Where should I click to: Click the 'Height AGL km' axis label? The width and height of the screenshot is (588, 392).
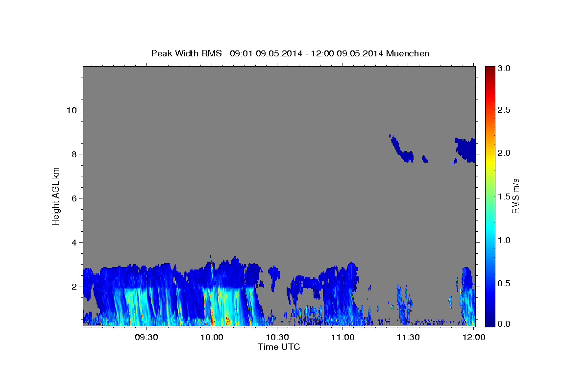coord(56,196)
